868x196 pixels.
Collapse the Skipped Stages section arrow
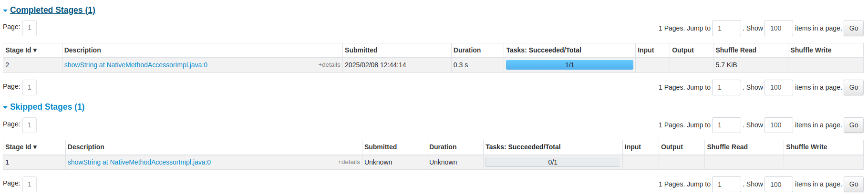(5, 107)
